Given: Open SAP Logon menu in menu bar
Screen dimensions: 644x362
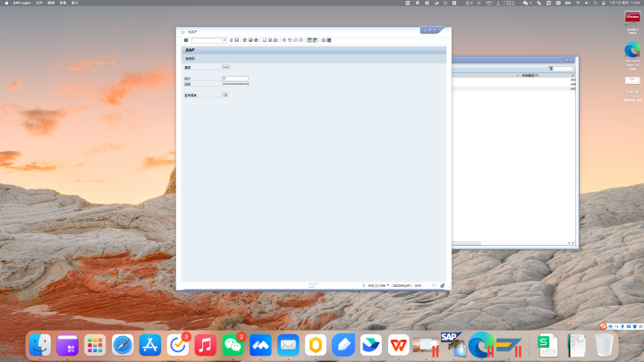Looking at the screenshot, I should pyautogui.click(x=22, y=3).
